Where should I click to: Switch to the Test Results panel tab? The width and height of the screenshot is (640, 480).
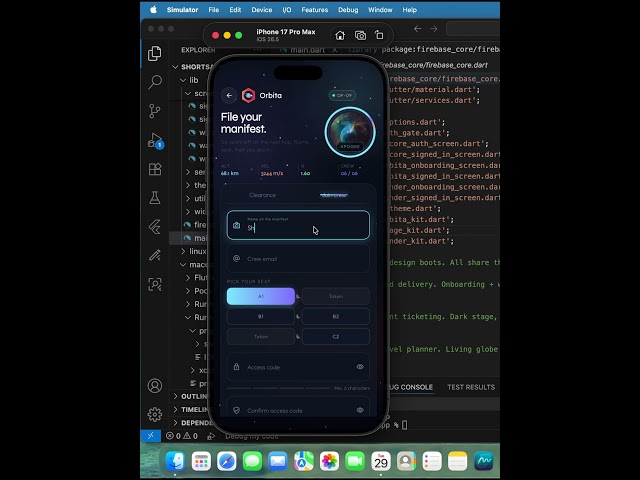click(x=471, y=387)
